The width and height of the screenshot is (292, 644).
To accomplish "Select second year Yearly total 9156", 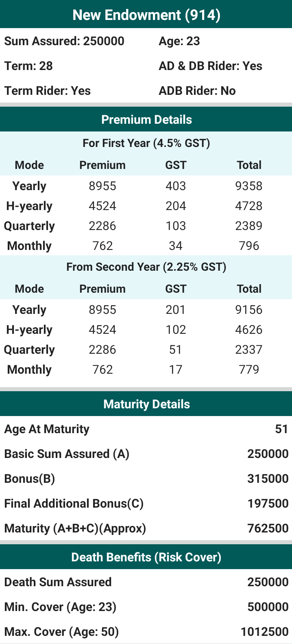I will click(249, 310).
